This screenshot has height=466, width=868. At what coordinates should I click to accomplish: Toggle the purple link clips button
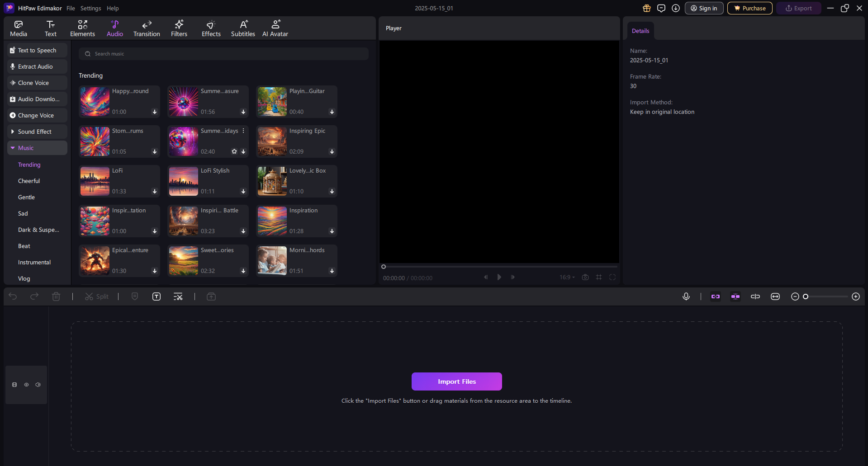coord(716,297)
